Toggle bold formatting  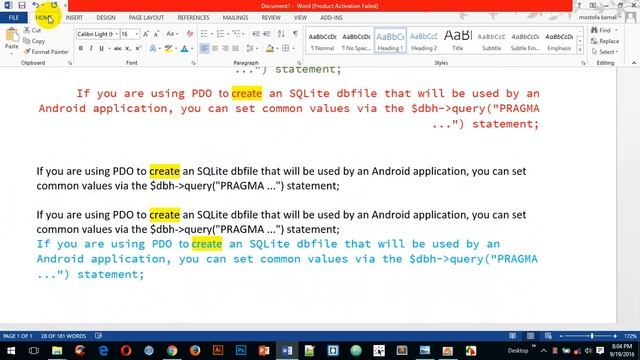[x=81, y=49]
